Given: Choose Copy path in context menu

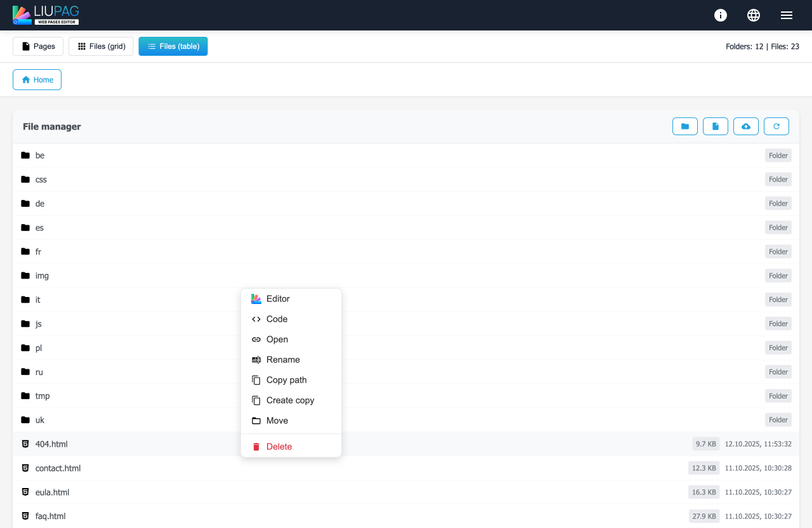Looking at the screenshot, I should tap(291, 380).
